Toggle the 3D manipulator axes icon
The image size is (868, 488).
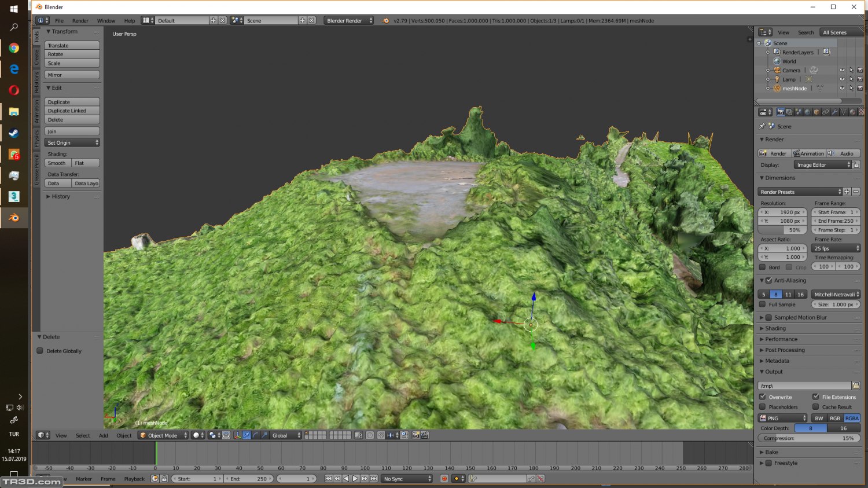click(x=237, y=435)
